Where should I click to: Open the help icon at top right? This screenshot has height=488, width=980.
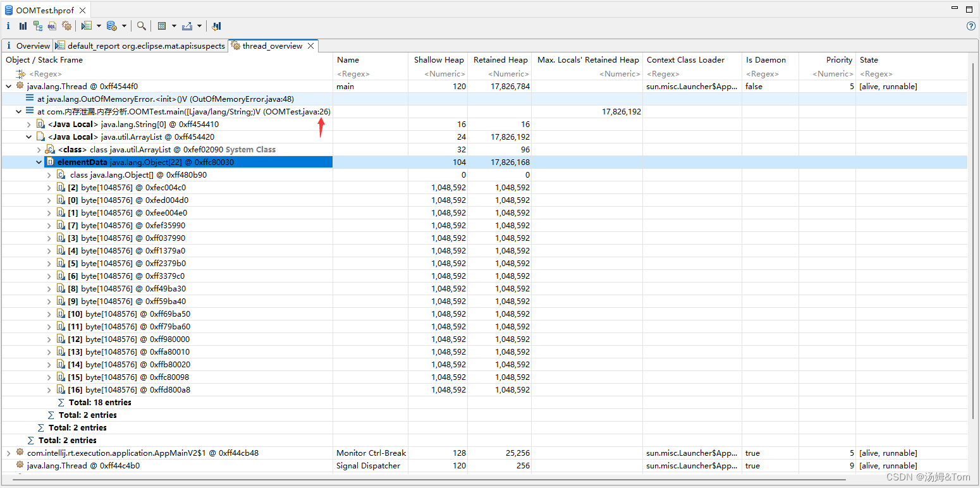971,26
